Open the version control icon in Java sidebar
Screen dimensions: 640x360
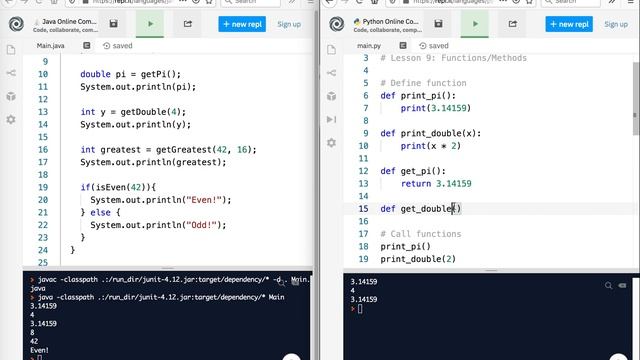pyautogui.click(x=11, y=73)
